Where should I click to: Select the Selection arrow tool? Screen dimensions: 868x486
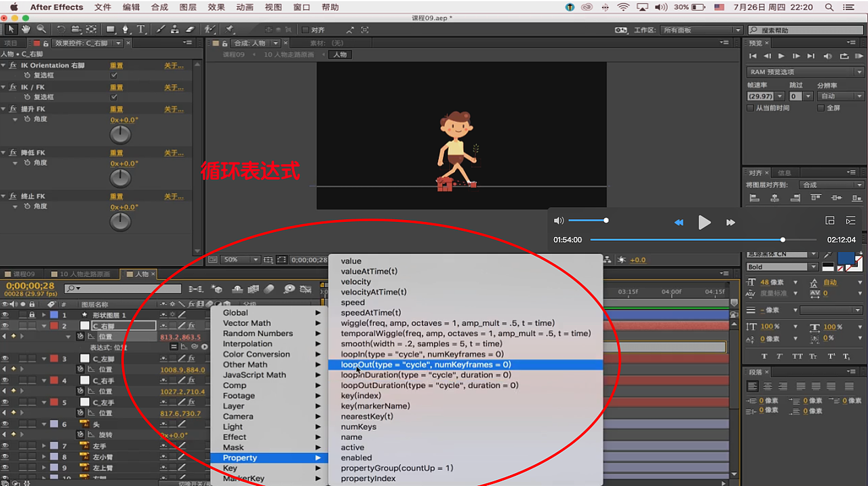click(12, 30)
